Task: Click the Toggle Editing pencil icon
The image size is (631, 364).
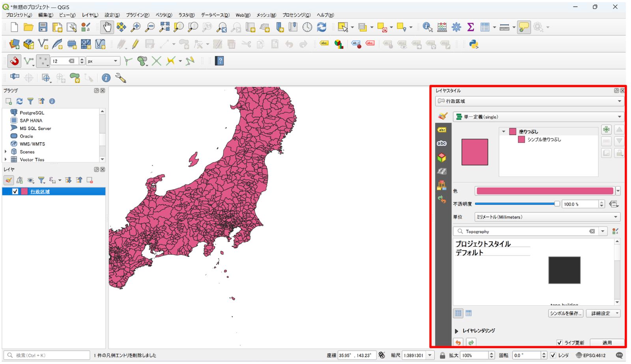Action: (x=135, y=44)
